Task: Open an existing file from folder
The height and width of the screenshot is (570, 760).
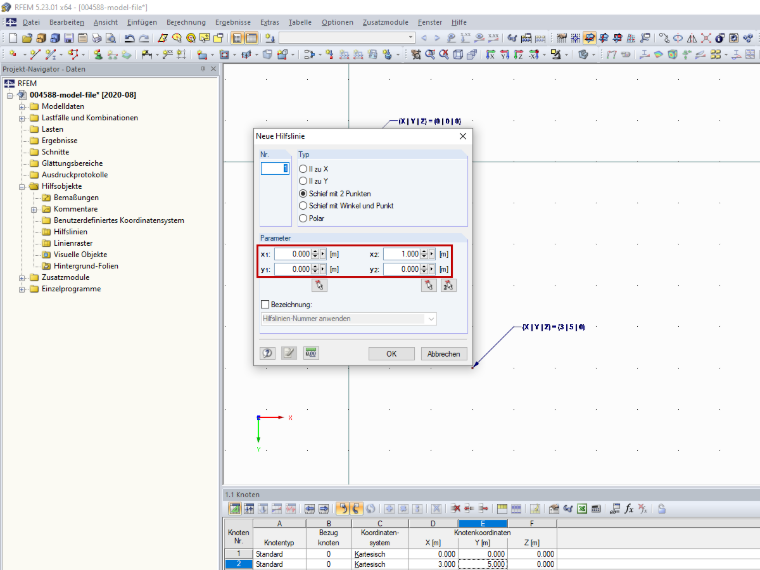Action: 27,38
